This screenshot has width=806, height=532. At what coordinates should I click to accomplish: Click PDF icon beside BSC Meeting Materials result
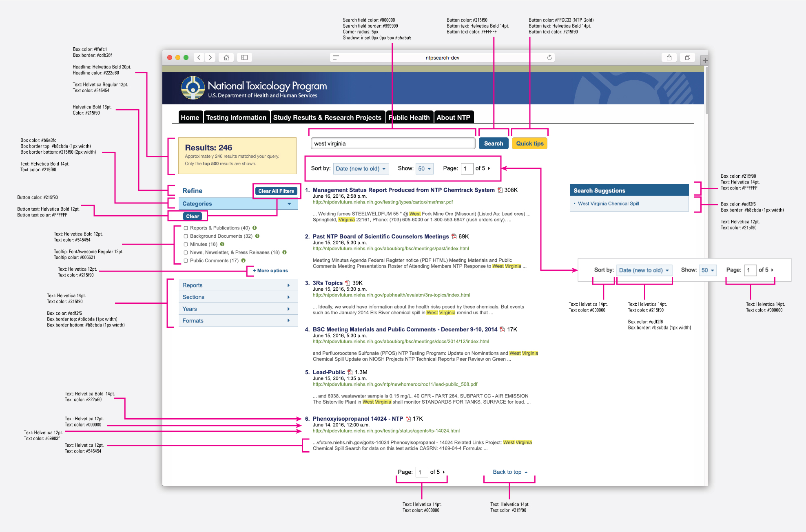pos(502,329)
